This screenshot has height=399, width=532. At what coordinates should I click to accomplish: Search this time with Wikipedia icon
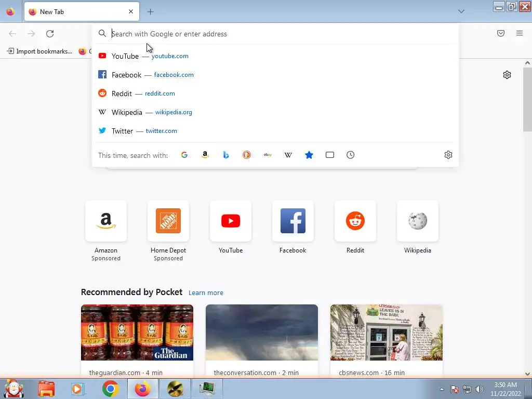click(x=288, y=155)
